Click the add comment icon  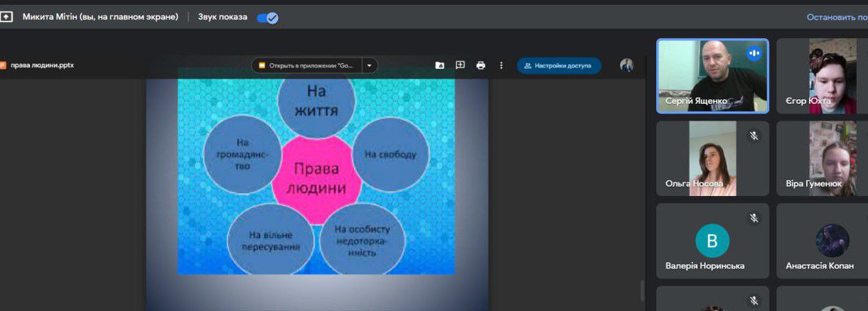pos(460,65)
